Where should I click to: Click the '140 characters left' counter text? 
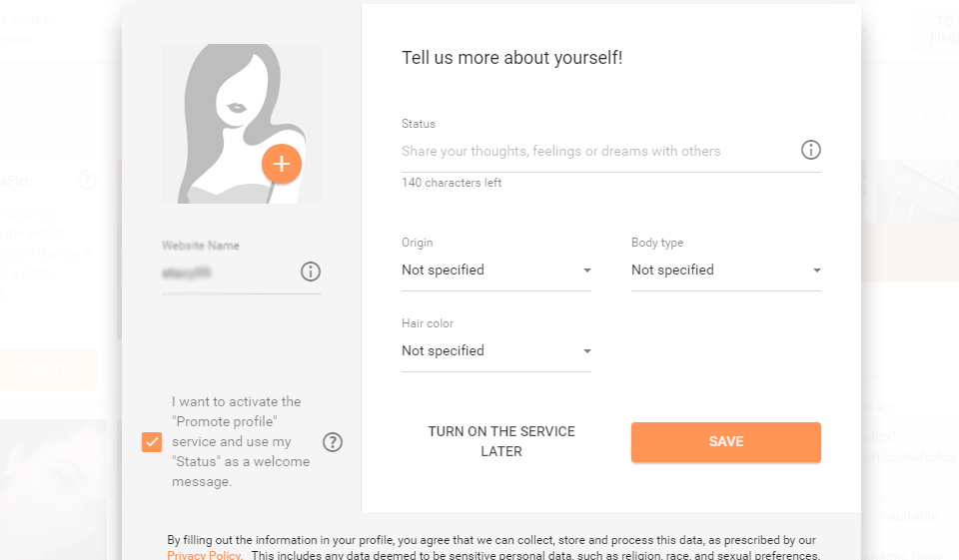[452, 183]
